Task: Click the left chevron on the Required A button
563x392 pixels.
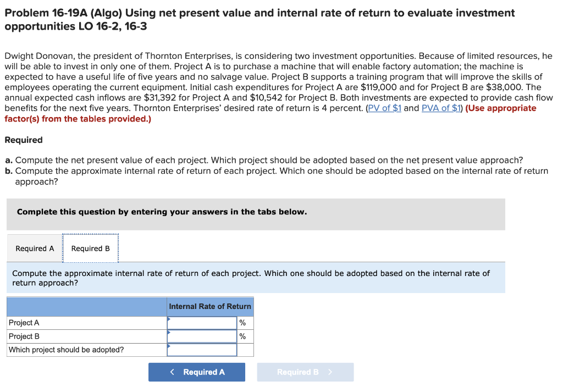Action: point(172,372)
